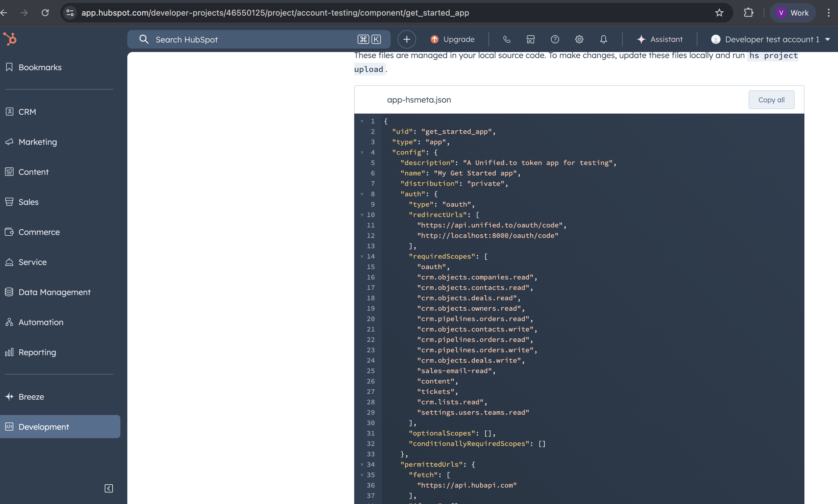
Task: Open the marketplace storefront icon
Action: 530,39
